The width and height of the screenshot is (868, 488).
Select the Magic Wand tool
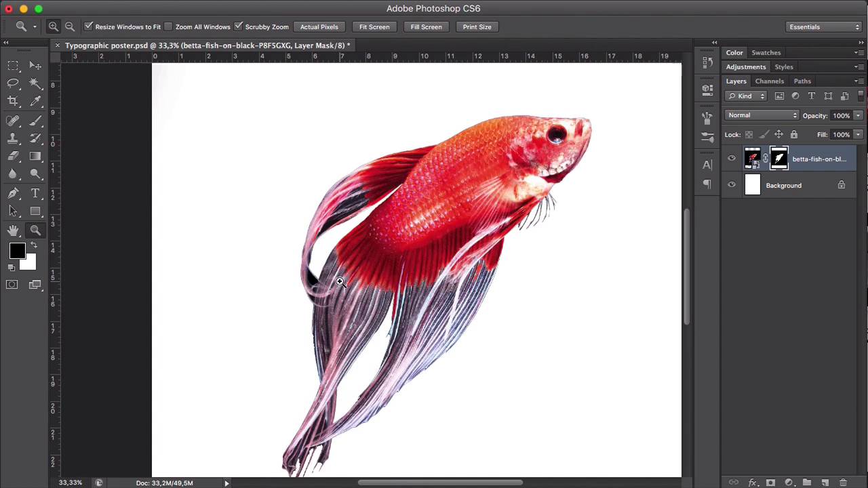point(36,83)
